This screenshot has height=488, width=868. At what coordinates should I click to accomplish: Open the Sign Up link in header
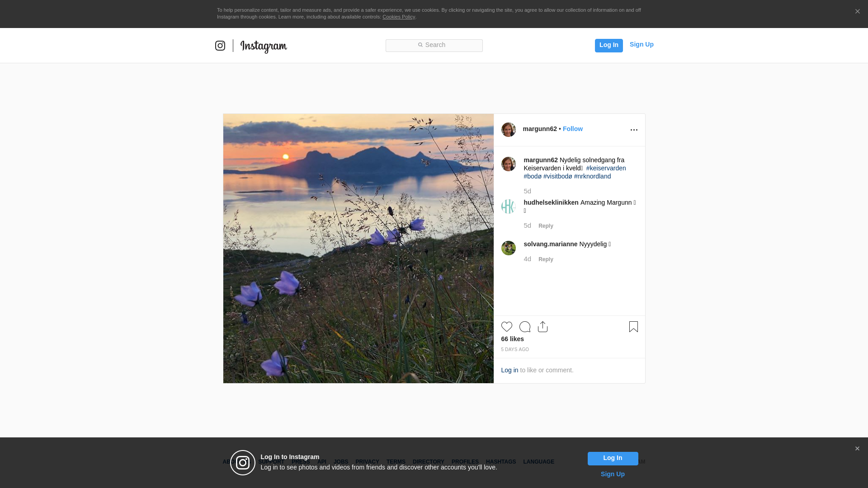coord(641,44)
